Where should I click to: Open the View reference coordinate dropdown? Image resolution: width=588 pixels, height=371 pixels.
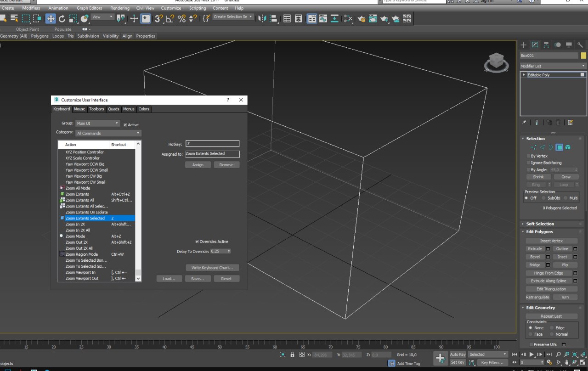[x=102, y=17]
